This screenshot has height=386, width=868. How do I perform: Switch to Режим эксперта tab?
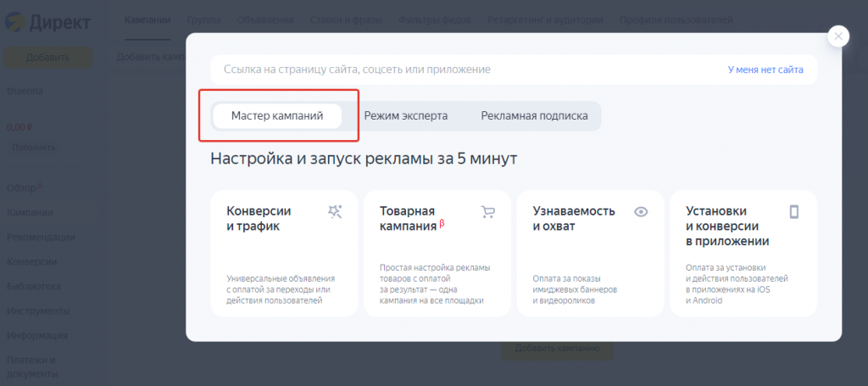(406, 116)
